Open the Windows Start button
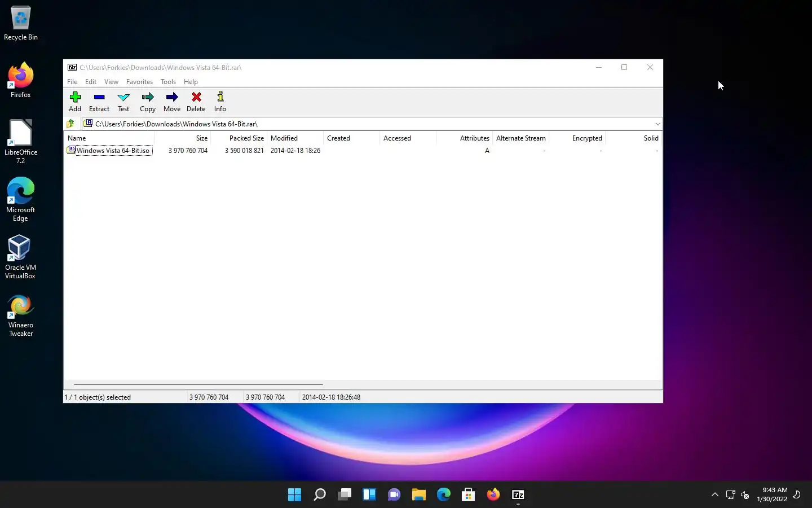The width and height of the screenshot is (812, 508). [x=294, y=495]
